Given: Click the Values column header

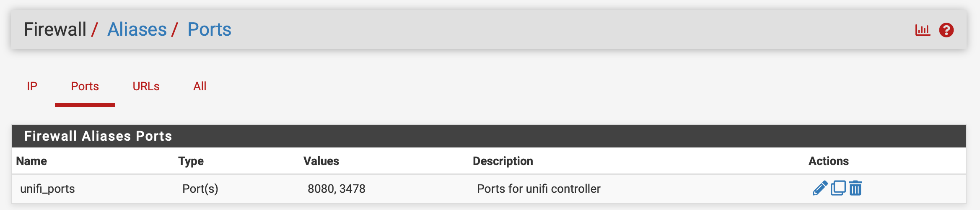Looking at the screenshot, I should [321, 161].
